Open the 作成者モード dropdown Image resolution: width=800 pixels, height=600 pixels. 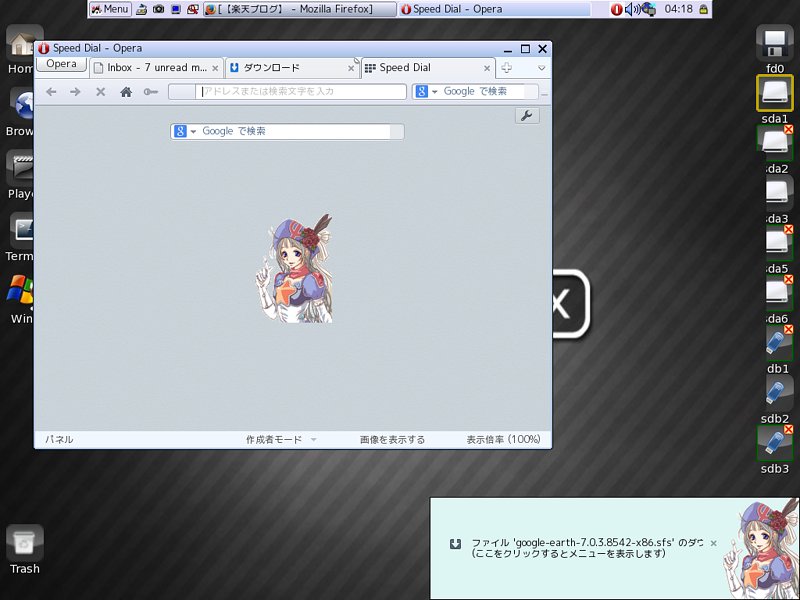281,439
